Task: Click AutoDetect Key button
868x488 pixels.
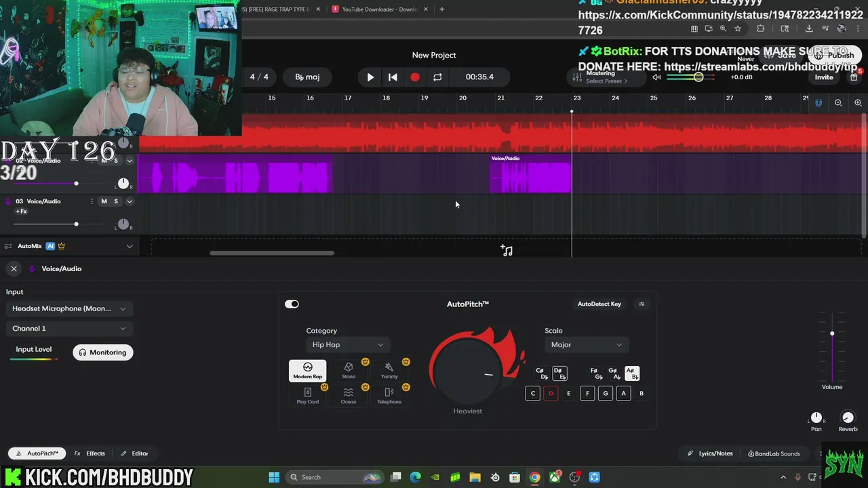Action: [x=599, y=304]
